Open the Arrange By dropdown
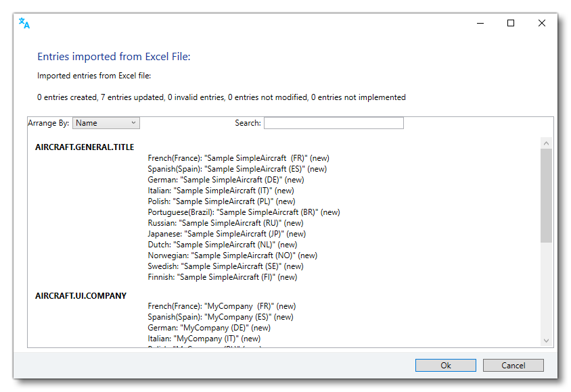Image resolution: width=571 pixels, height=392 pixels. 106,122
